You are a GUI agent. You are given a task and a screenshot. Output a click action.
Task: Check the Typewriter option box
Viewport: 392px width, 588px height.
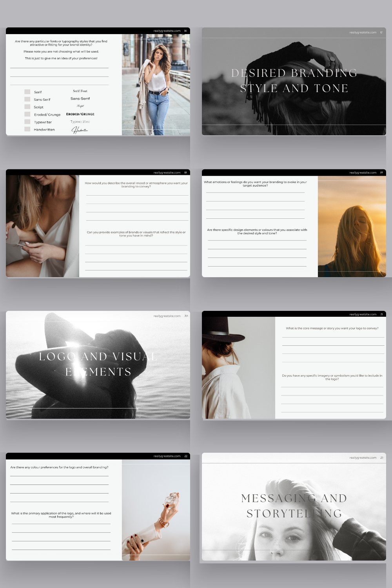coord(27,122)
